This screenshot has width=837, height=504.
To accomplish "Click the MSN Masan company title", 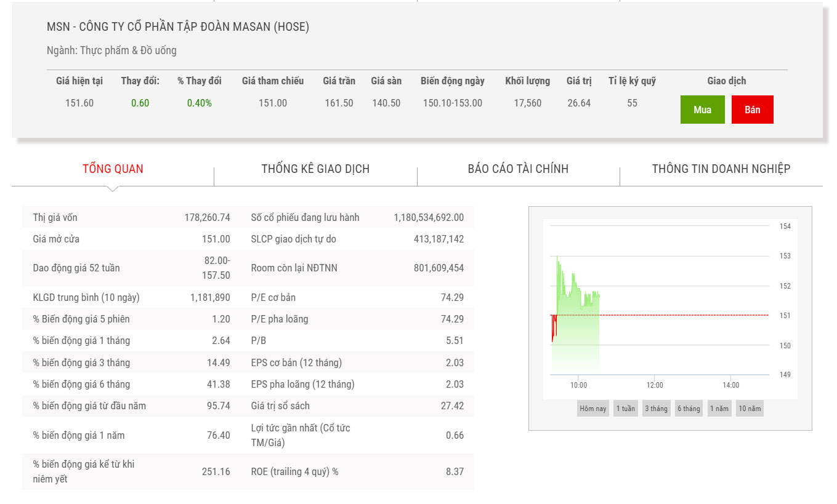I will [178, 27].
